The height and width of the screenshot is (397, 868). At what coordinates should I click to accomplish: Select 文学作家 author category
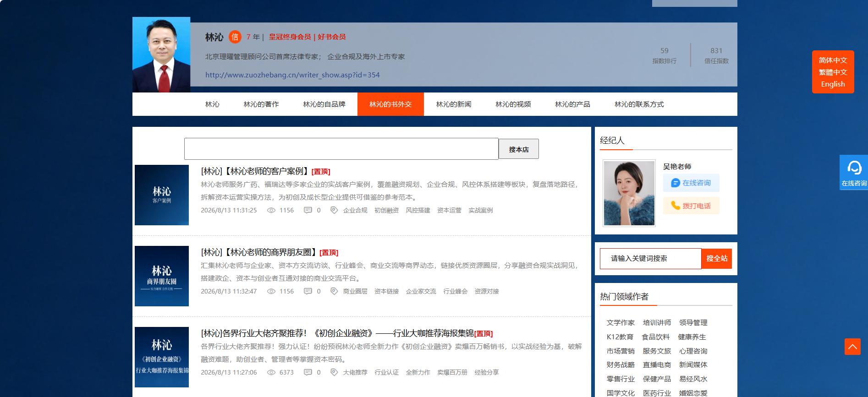pos(621,323)
